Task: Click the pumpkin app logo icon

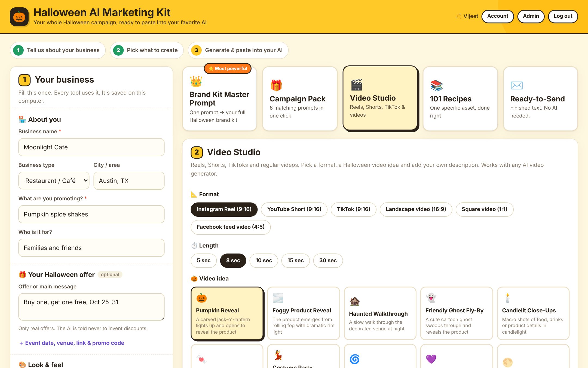Action: (x=19, y=17)
